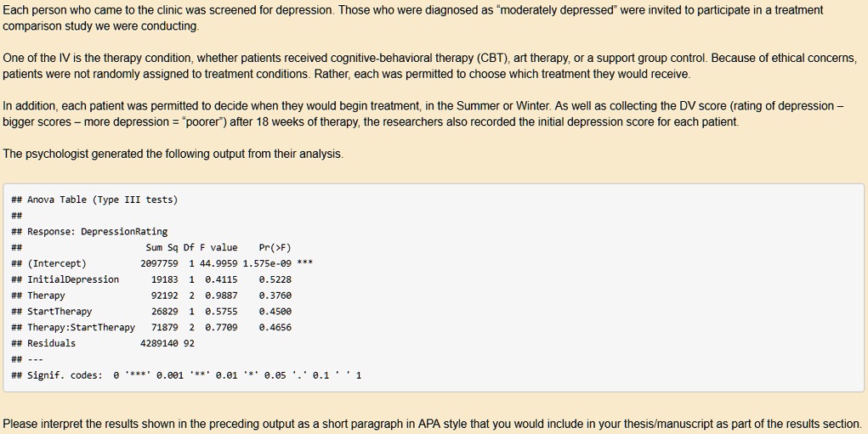
Task: Click the phrase 'cognitive-behavioral therapy (CBT)'
Action: 418,58
